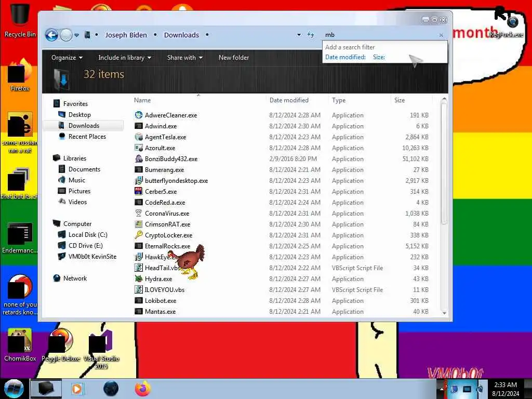Select Downloads in the navigation pane
The width and height of the screenshot is (532, 399).
coord(84,126)
